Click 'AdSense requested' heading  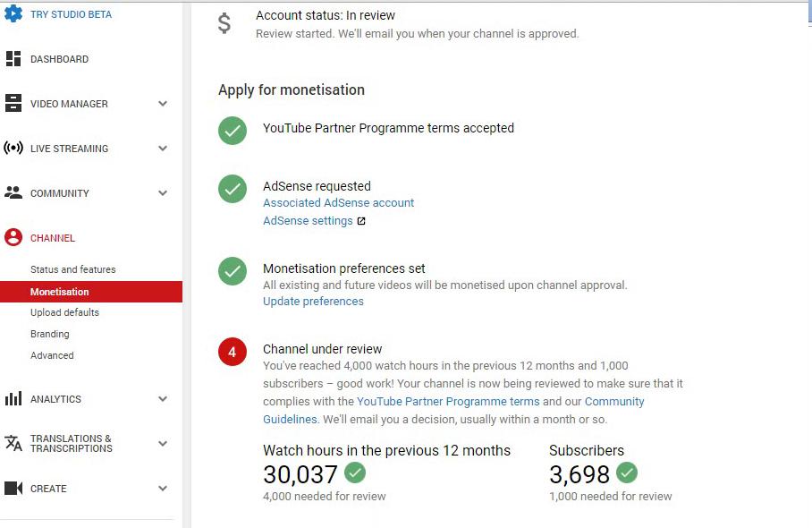(x=317, y=186)
